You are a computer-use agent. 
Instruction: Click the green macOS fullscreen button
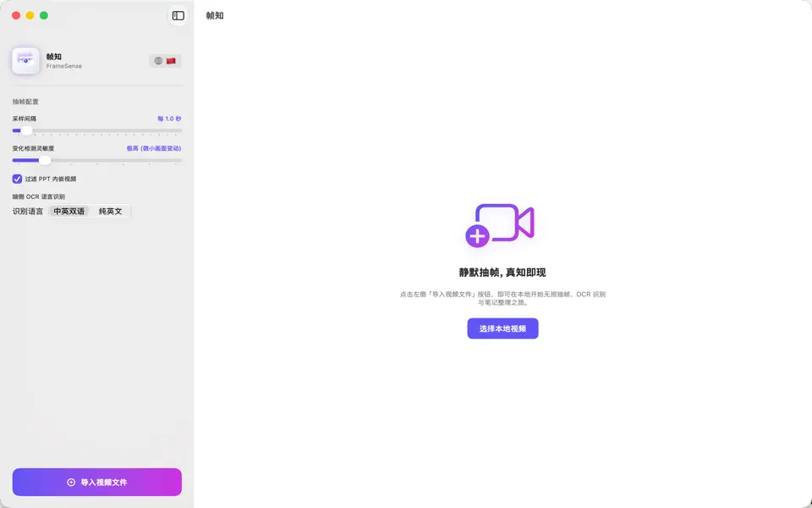44,15
